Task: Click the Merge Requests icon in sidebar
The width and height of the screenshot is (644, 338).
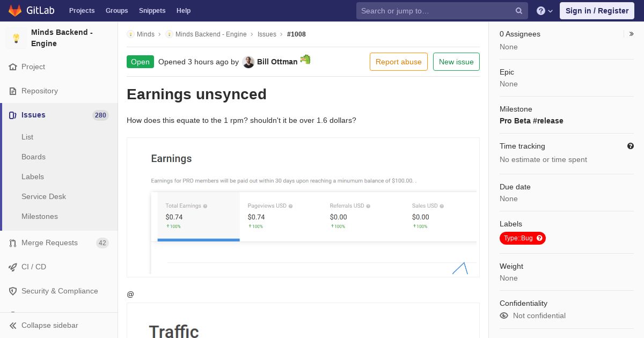Action: tap(13, 243)
